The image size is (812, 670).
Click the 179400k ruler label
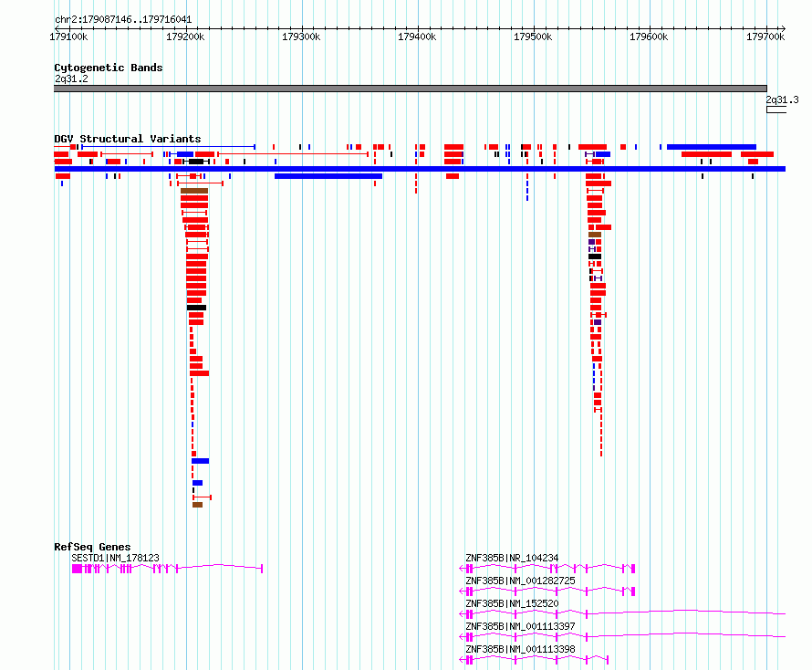pyautogui.click(x=417, y=37)
